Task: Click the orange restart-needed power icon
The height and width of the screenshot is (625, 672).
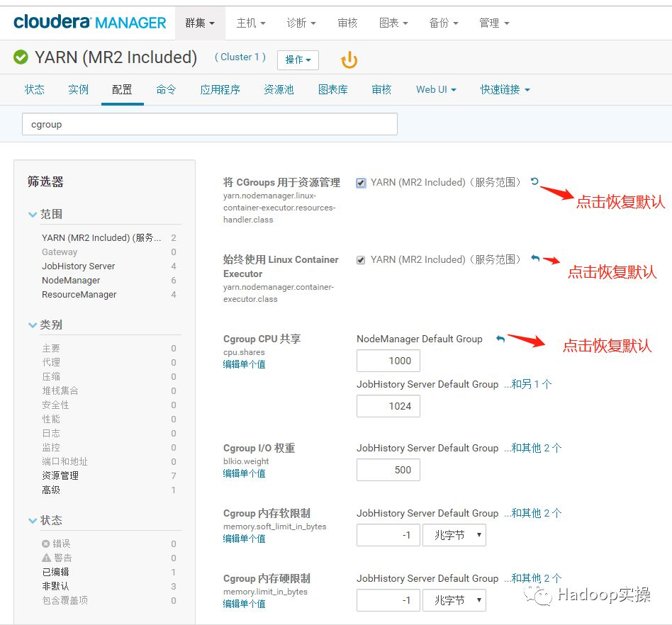Action: pos(349,60)
